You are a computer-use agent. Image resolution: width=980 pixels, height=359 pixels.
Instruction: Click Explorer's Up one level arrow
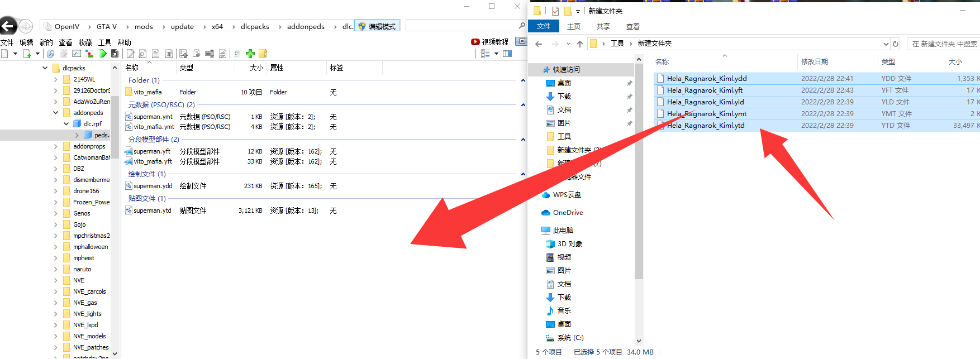(x=580, y=44)
